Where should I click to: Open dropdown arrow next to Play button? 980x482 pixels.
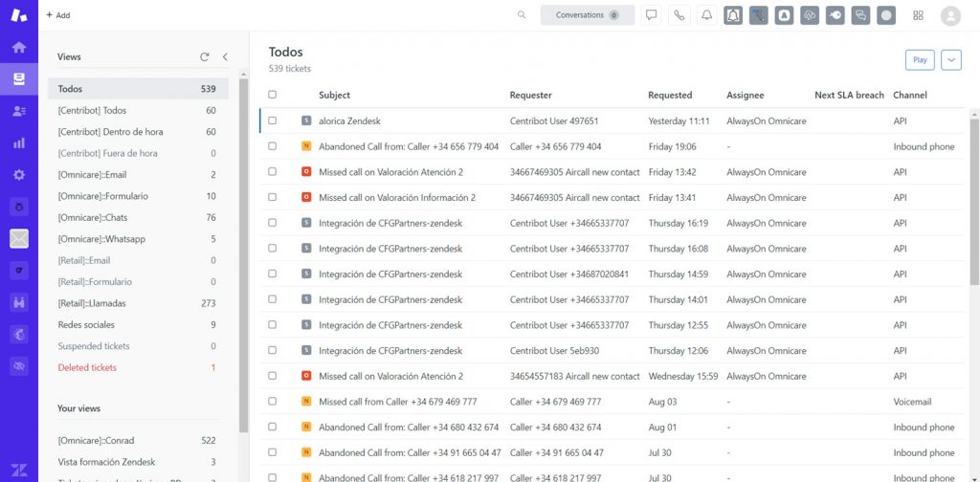[x=950, y=59]
